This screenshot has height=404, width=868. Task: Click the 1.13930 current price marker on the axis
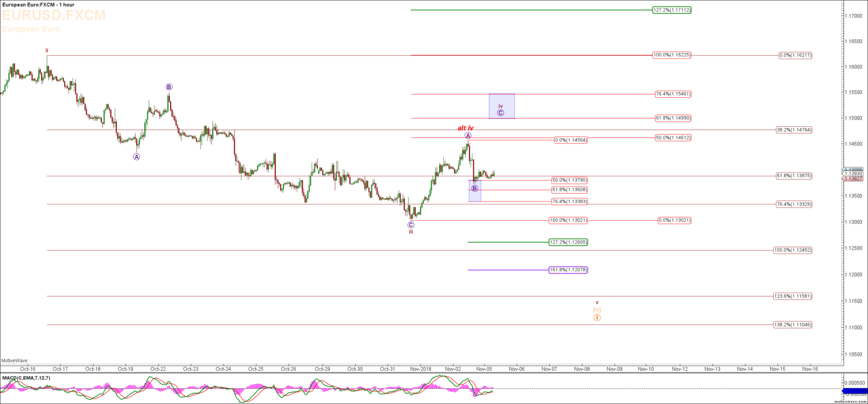tap(853, 173)
